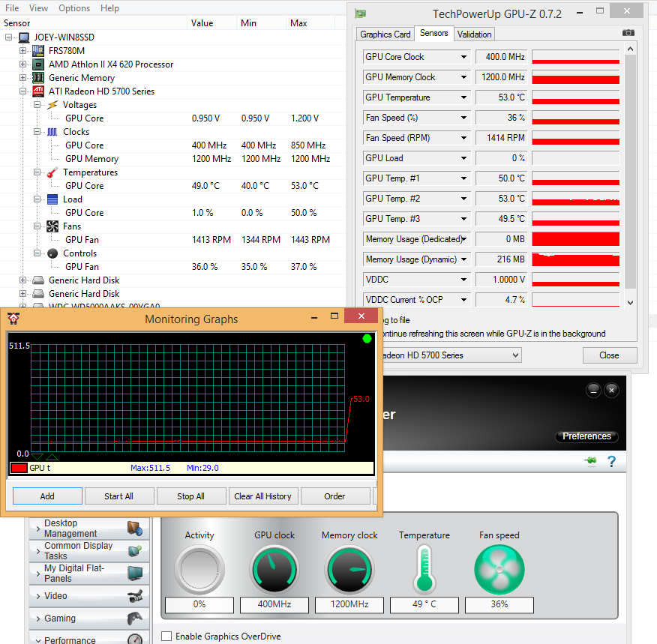The height and width of the screenshot is (644, 657).
Task: Click the GPU-Z screenshot camera icon
Action: click(628, 33)
